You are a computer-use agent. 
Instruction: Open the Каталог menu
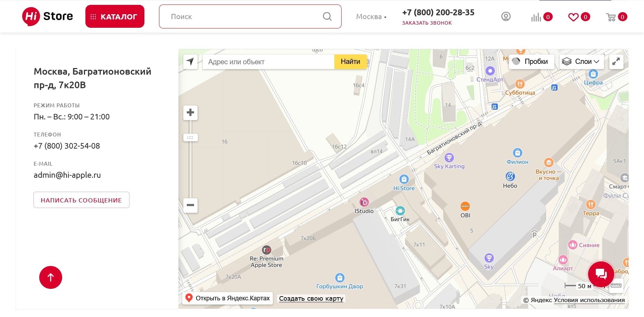(115, 16)
